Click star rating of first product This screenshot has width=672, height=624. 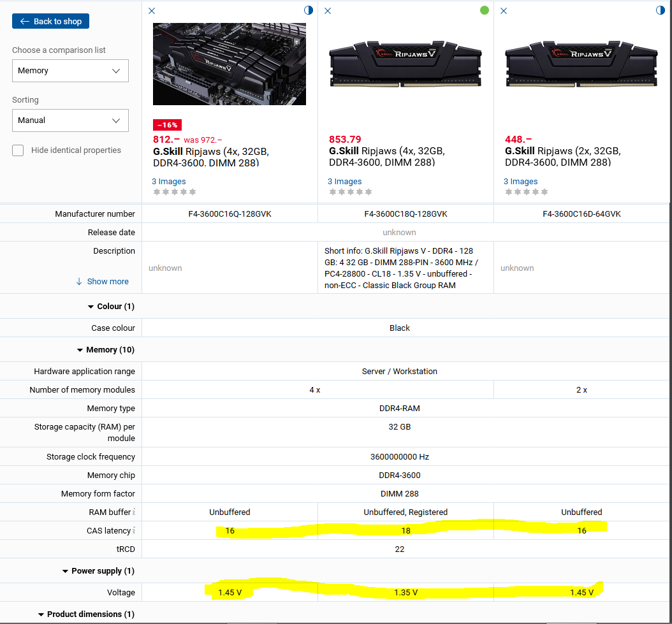point(175,192)
